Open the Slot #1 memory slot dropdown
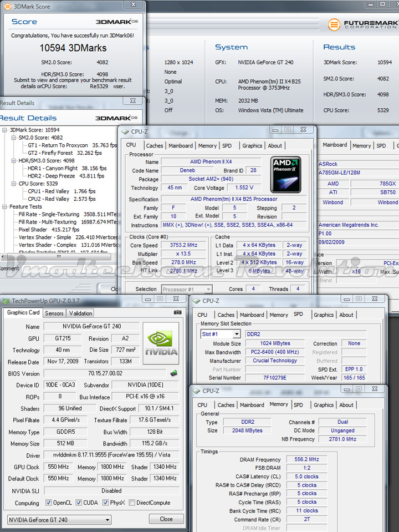 tap(237, 334)
